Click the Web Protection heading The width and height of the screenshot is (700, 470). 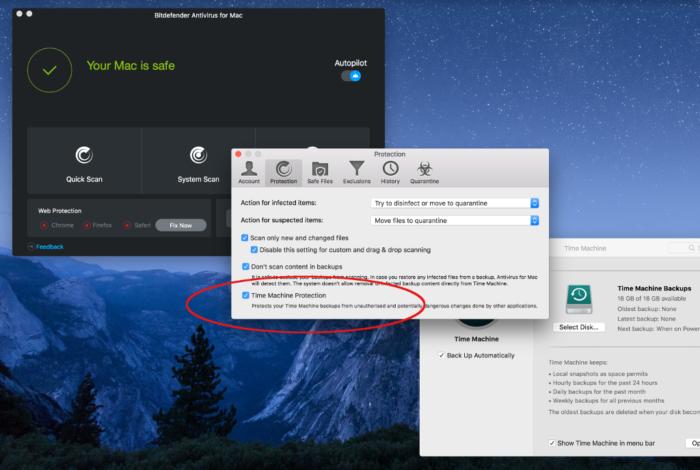[x=60, y=211]
